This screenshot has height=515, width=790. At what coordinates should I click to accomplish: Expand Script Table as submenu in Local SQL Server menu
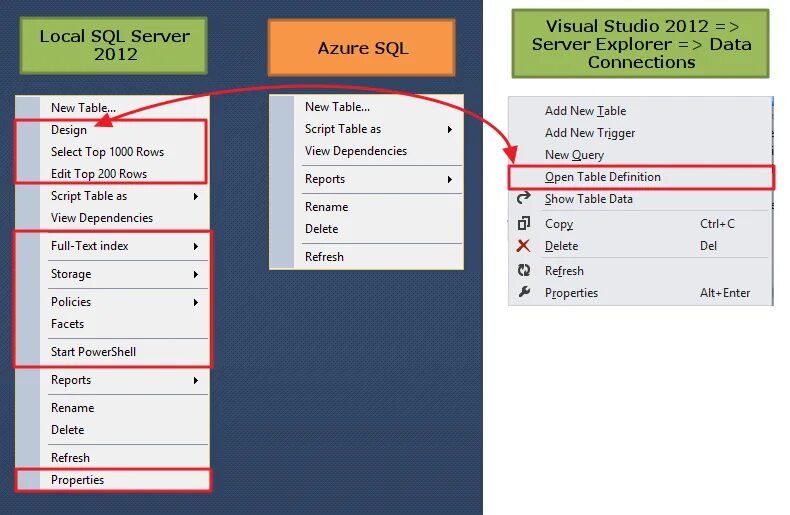click(195, 196)
